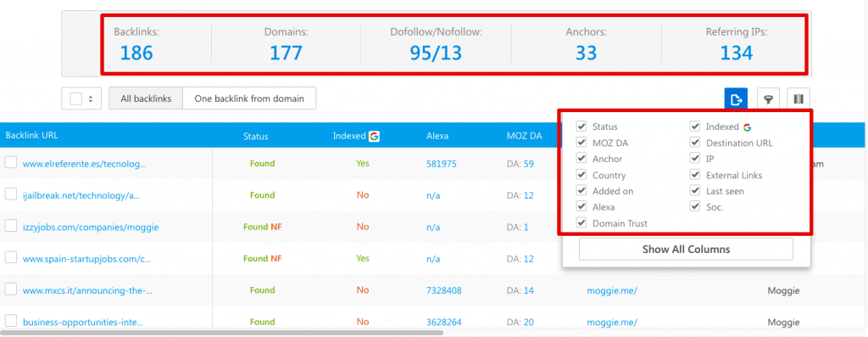Click the Domains total 177
Screen dimensions: 868x337
(x=287, y=53)
